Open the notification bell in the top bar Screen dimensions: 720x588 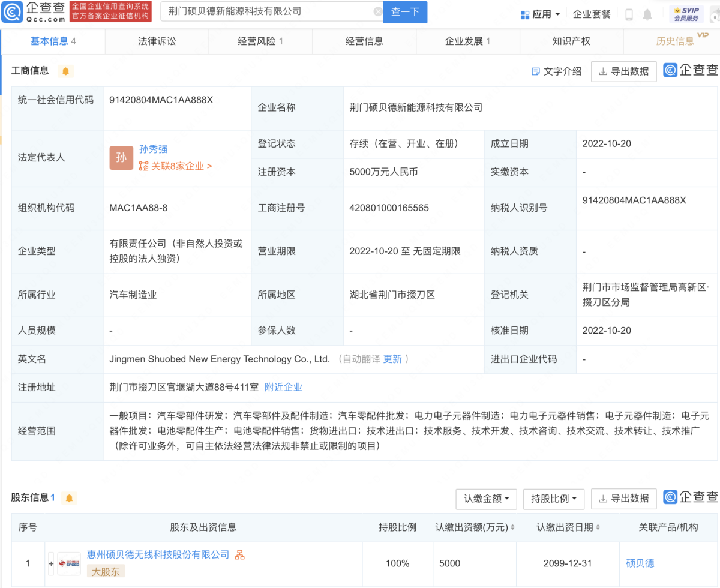[x=647, y=14]
